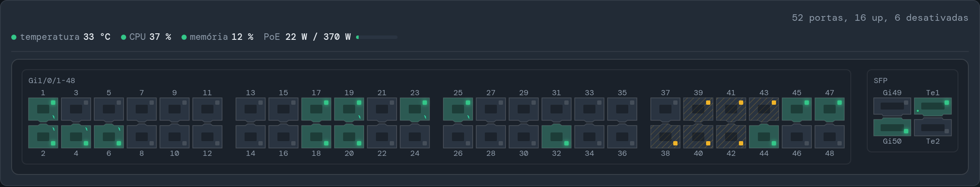Select disabled port 40
This screenshot has width=980, height=187.
pos(698,137)
